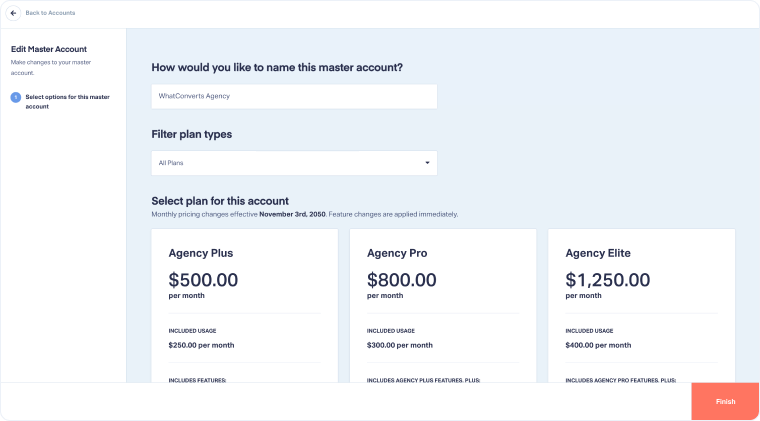Click the master account name field
The image size is (760, 421).
coord(294,96)
